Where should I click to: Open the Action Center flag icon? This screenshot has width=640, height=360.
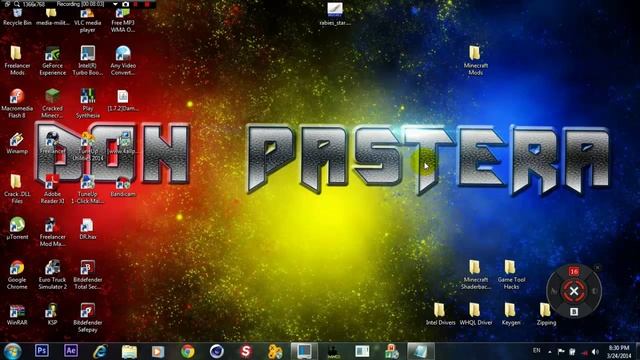561,352
